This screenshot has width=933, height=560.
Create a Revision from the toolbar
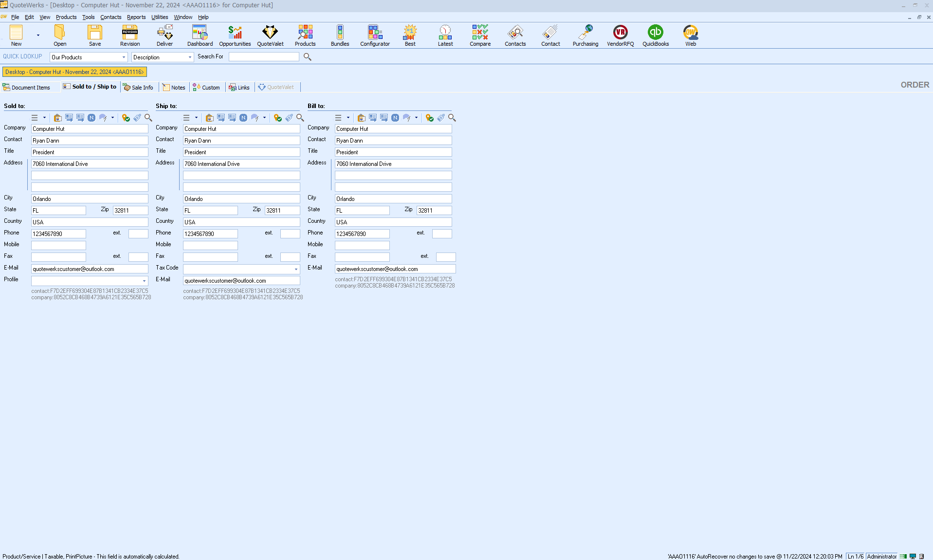[130, 36]
